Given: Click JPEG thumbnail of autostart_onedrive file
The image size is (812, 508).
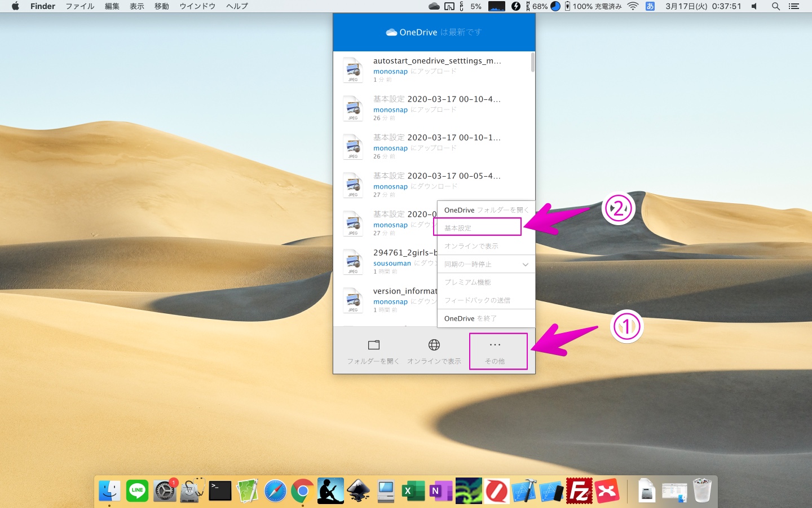Looking at the screenshot, I should click(x=353, y=70).
